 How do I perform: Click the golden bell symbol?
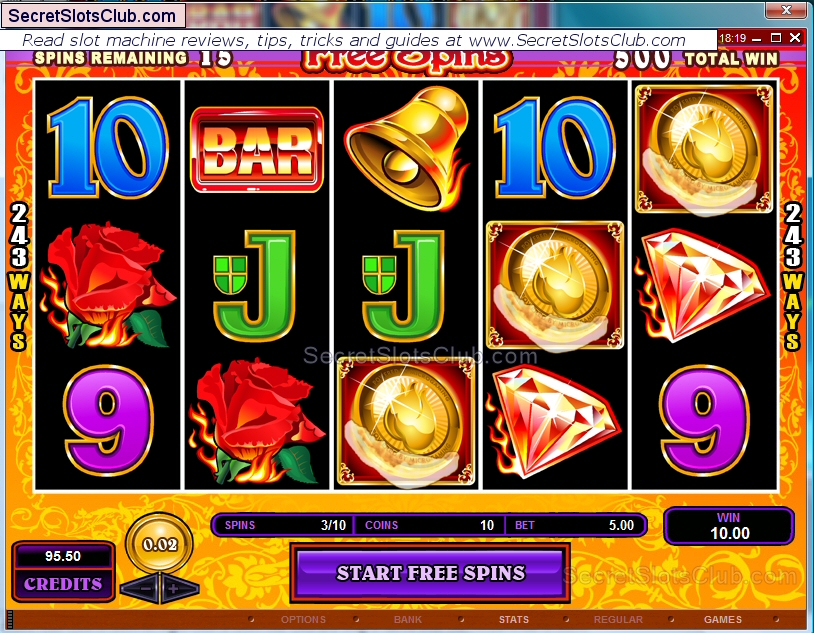click(x=406, y=148)
